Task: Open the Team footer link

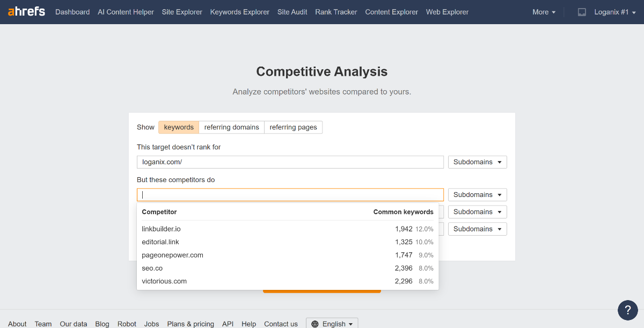Action: [x=43, y=324]
